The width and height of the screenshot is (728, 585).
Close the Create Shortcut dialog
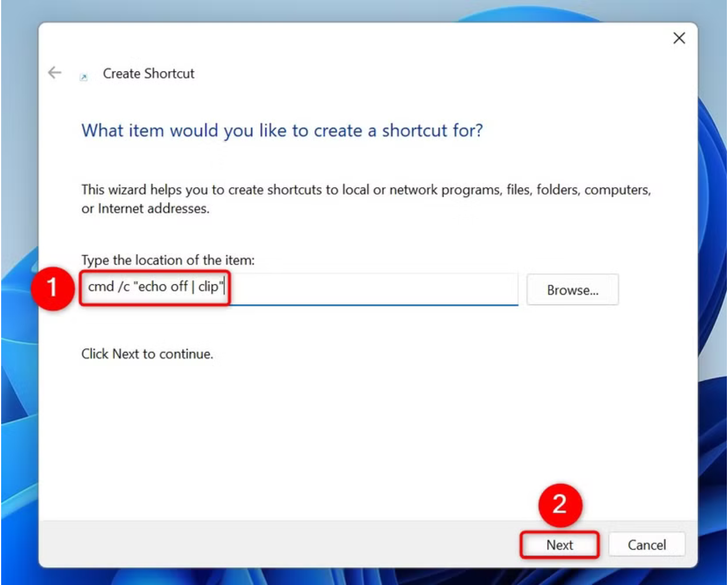pos(679,38)
